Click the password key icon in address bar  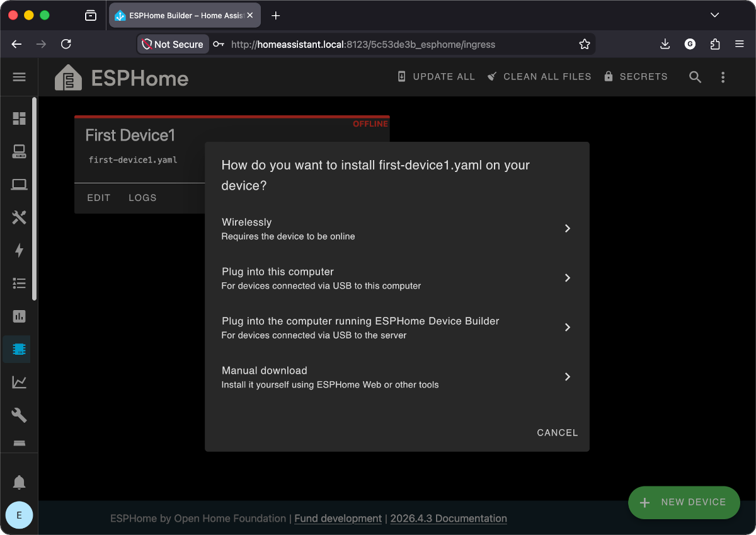tap(219, 44)
